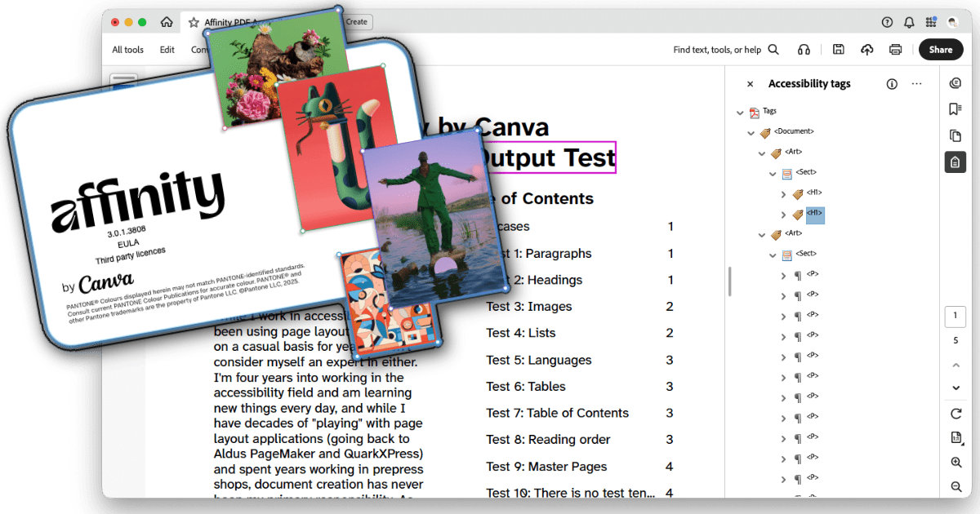Click the Zoom in magnifier icon

tap(955, 462)
